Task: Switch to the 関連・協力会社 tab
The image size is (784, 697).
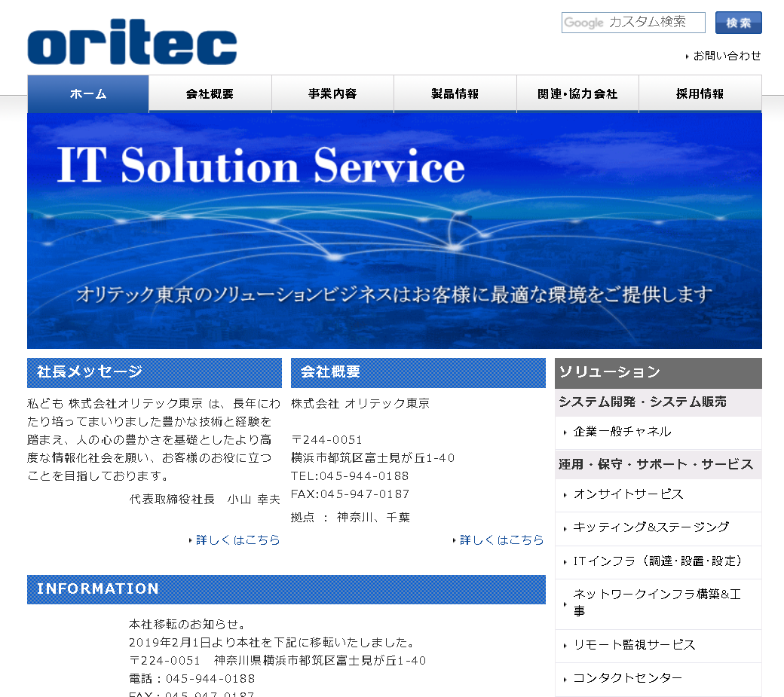Action: 577,94
